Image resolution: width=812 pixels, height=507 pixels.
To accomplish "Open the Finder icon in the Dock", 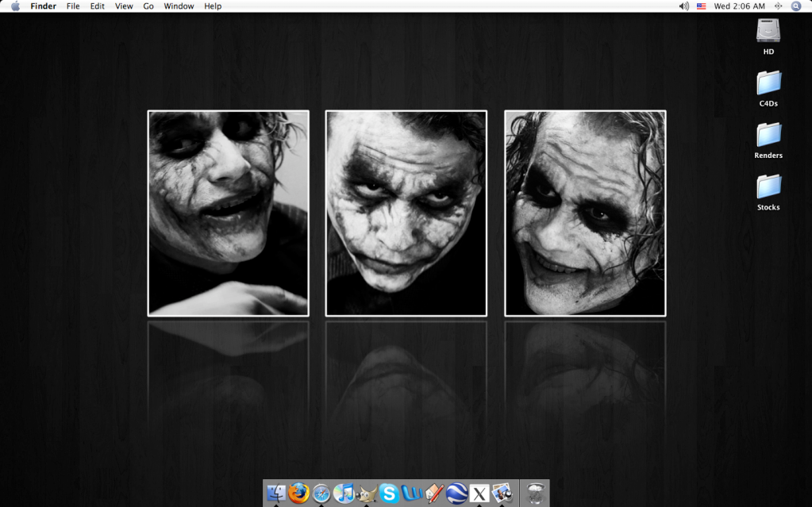I will click(276, 493).
